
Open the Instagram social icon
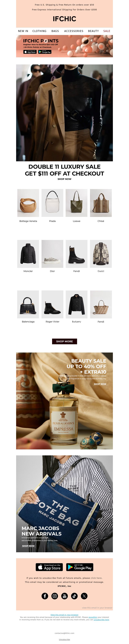click(55, 596)
